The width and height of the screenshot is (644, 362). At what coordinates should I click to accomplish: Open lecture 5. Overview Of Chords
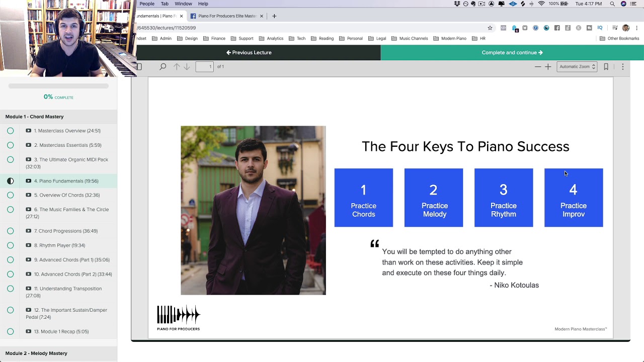pos(67,195)
